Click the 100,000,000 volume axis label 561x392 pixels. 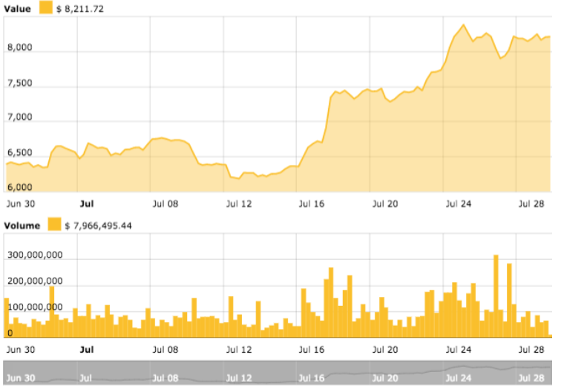click(35, 307)
